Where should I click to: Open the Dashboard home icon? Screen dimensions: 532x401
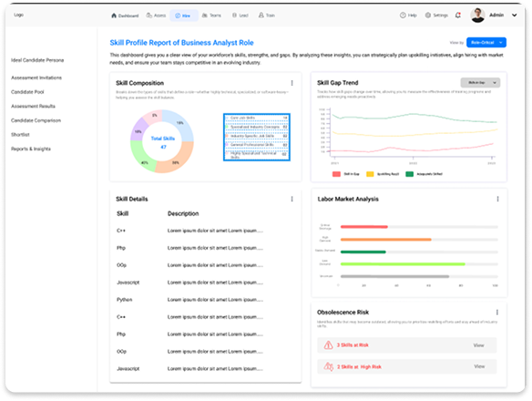point(114,15)
